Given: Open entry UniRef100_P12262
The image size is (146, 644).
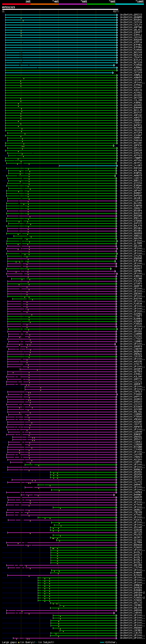Looking at the screenshot, I should tap(131, 336).
